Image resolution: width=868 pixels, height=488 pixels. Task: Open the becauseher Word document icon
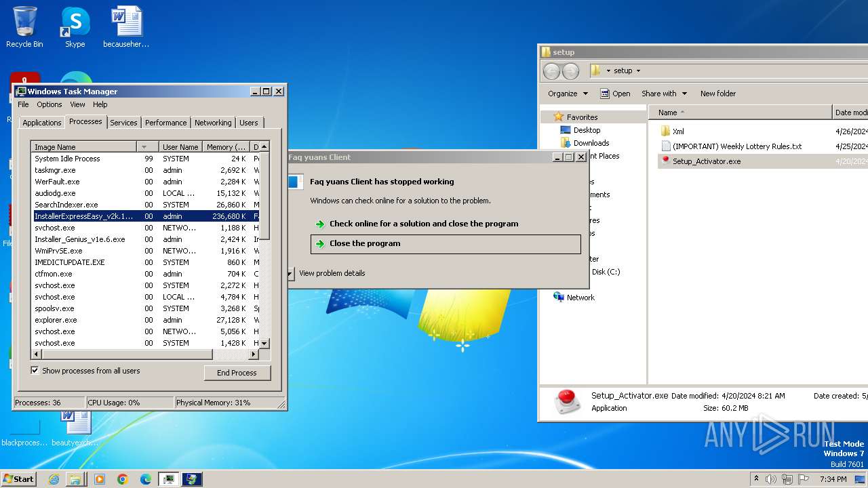click(126, 27)
